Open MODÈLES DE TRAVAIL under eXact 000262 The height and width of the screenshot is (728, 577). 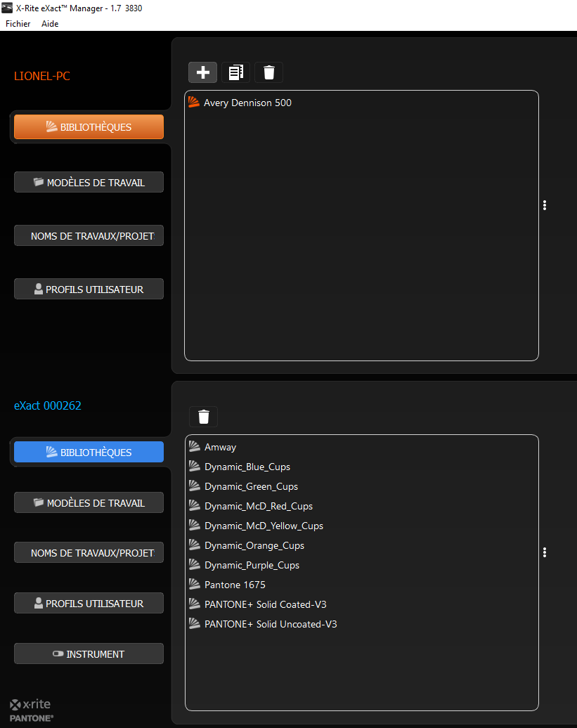89,502
